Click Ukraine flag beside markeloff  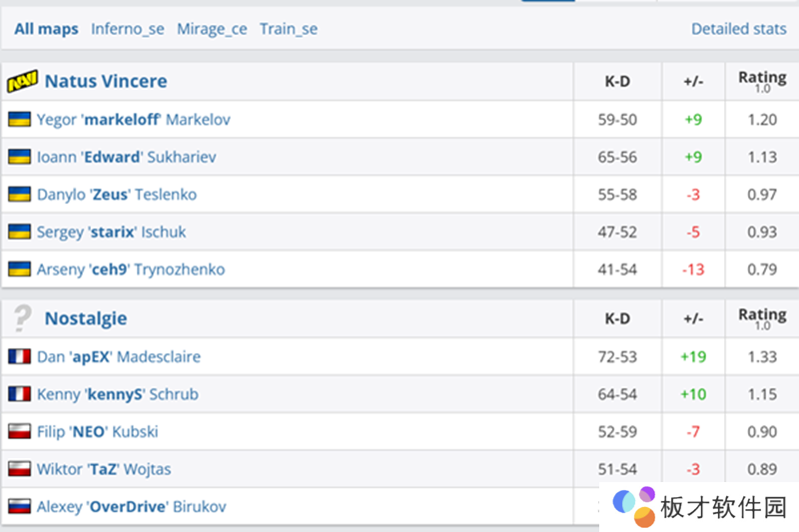pyautogui.click(x=19, y=120)
